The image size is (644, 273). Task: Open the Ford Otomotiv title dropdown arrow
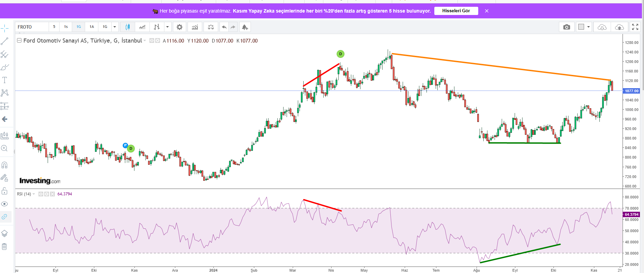[x=145, y=41]
